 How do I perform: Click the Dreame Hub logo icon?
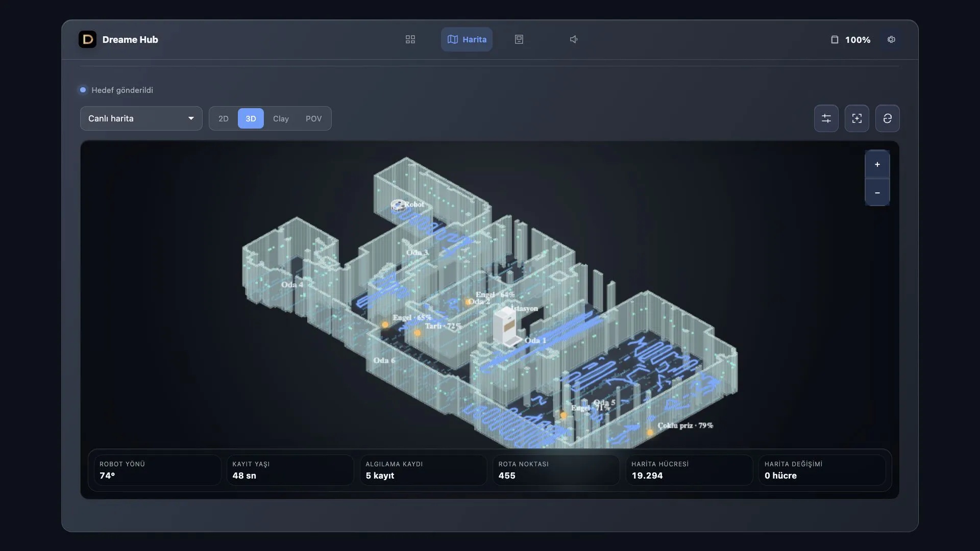pyautogui.click(x=87, y=39)
